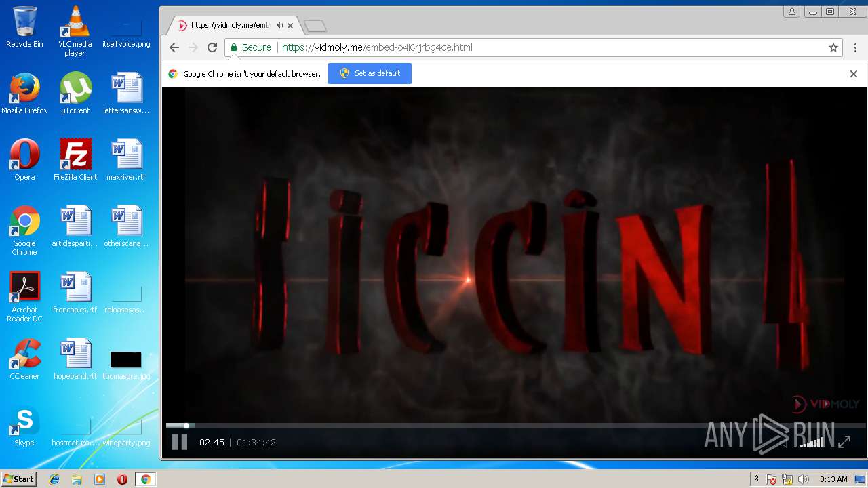Select the Acrobat Reader DC shortcut
This screenshot has width=868, height=488.
pyautogui.click(x=24, y=297)
